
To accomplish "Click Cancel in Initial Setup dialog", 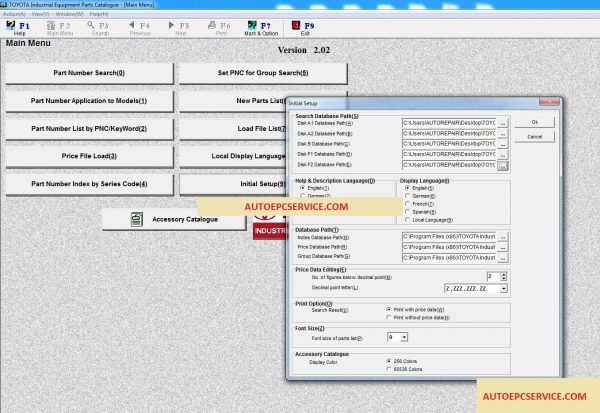I will 535,137.
